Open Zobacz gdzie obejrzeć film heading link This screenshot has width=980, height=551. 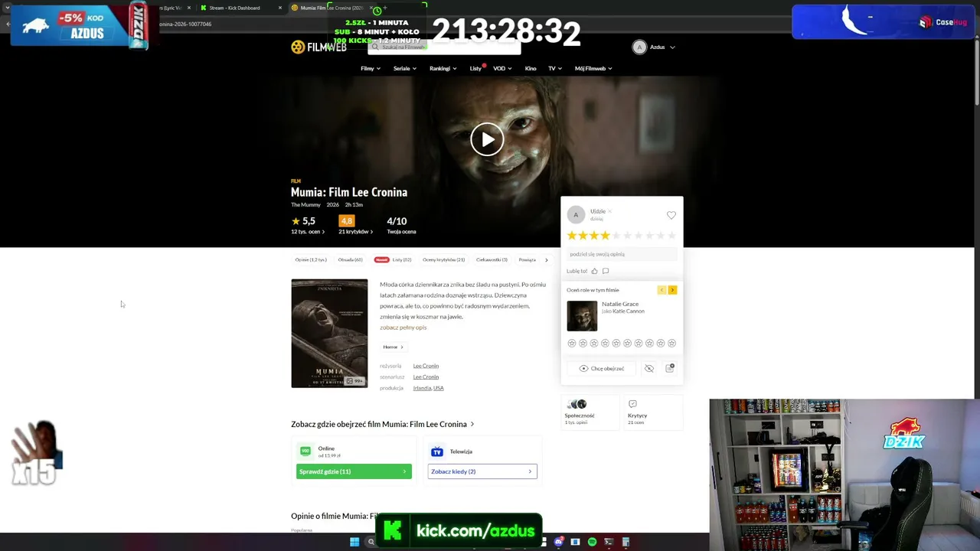coord(382,424)
